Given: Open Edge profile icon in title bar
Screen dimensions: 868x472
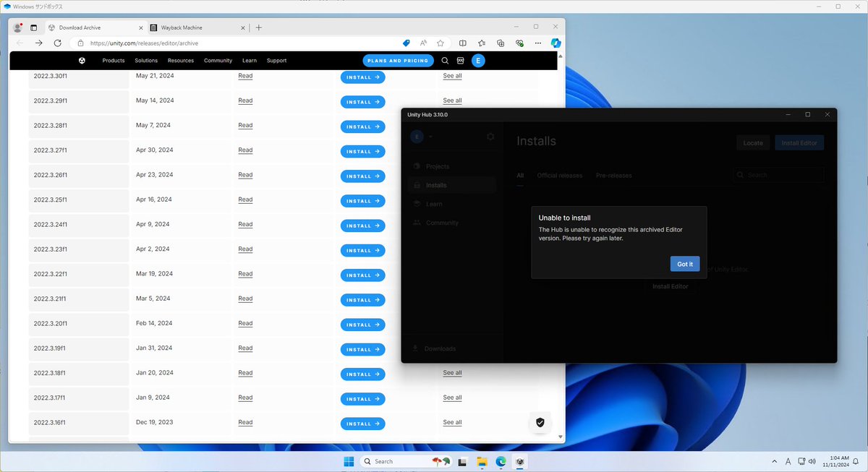Looking at the screenshot, I should [17, 27].
